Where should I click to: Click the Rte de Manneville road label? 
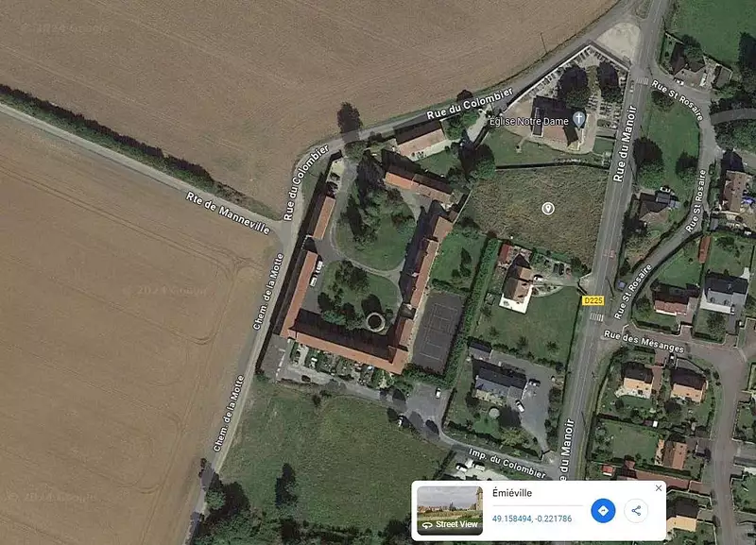tap(228, 213)
